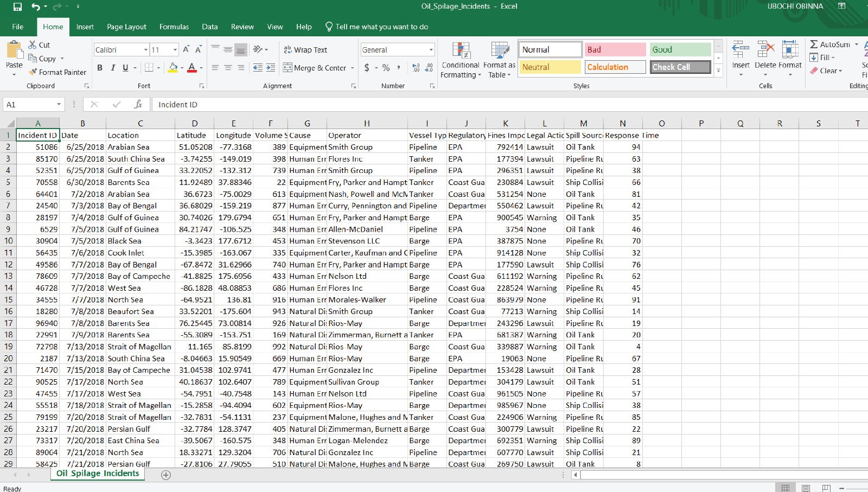Click the Increase Indent icon

coord(271,68)
